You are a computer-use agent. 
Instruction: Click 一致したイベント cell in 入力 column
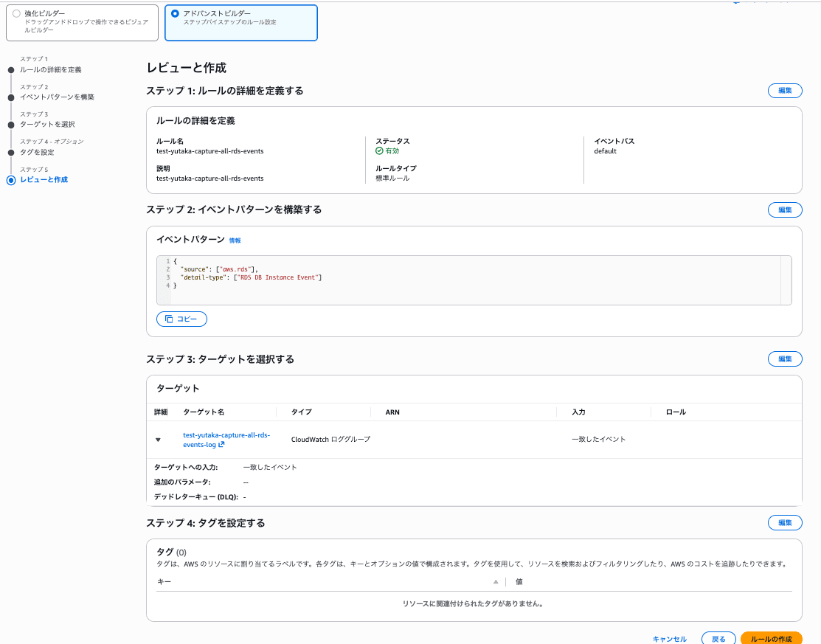click(x=598, y=439)
